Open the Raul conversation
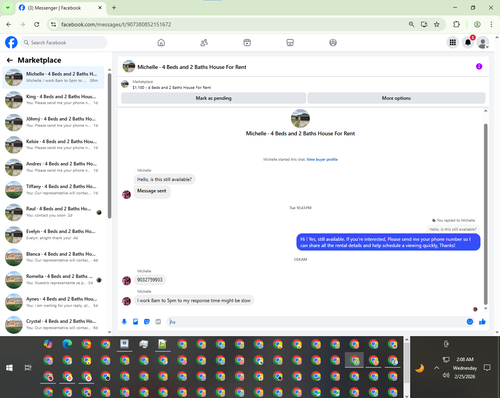Image resolution: width=500 pixels, height=398 pixels. point(53,212)
